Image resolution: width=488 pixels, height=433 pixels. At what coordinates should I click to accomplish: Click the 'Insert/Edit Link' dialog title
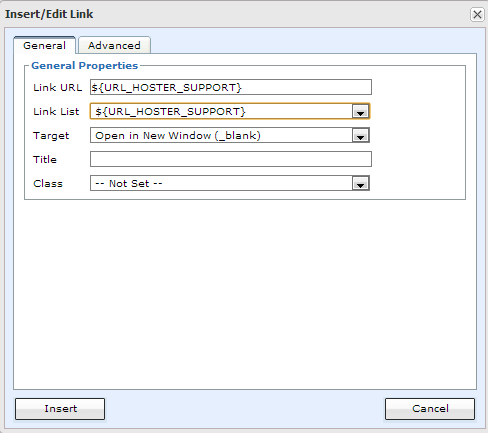[x=49, y=14]
